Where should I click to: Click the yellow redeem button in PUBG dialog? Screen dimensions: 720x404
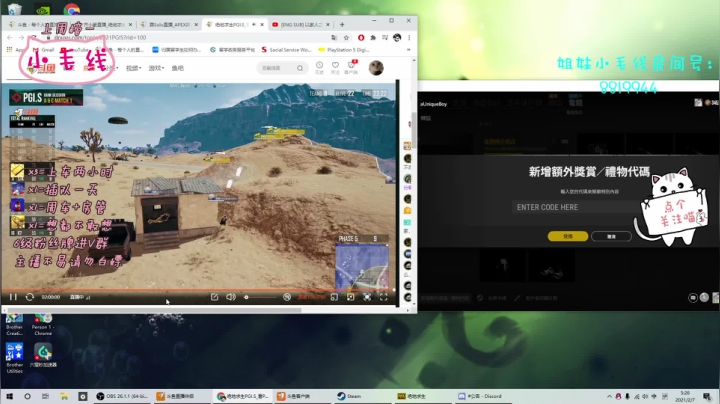point(568,236)
